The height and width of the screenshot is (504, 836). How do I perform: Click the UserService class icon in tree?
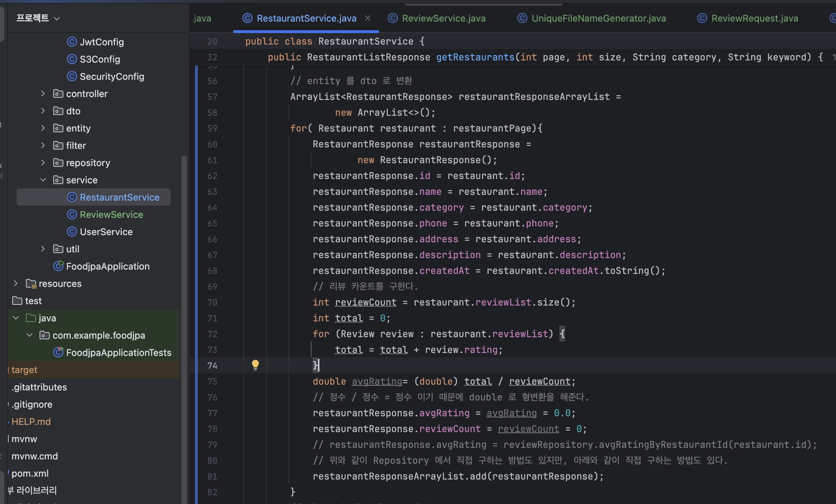tap(72, 232)
